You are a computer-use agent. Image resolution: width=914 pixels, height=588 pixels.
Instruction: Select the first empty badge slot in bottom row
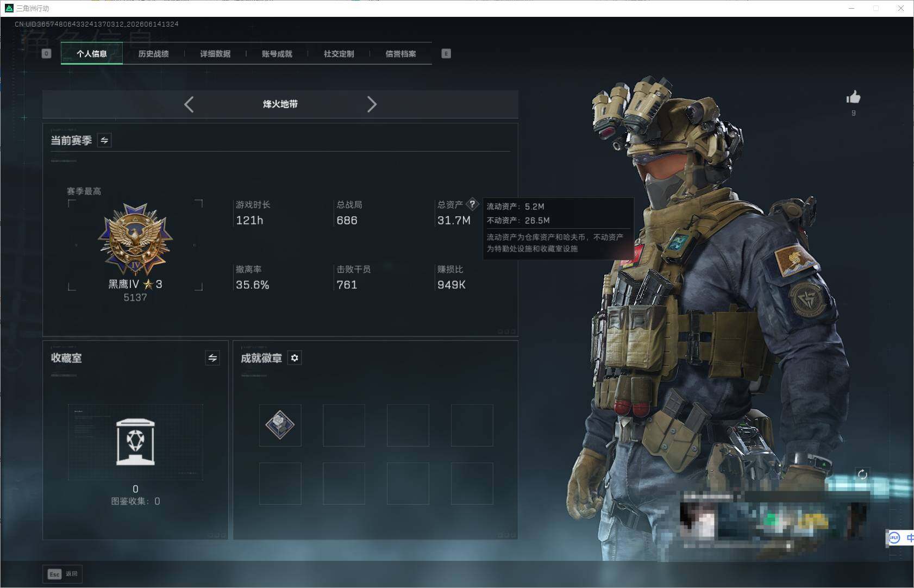point(280,484)
